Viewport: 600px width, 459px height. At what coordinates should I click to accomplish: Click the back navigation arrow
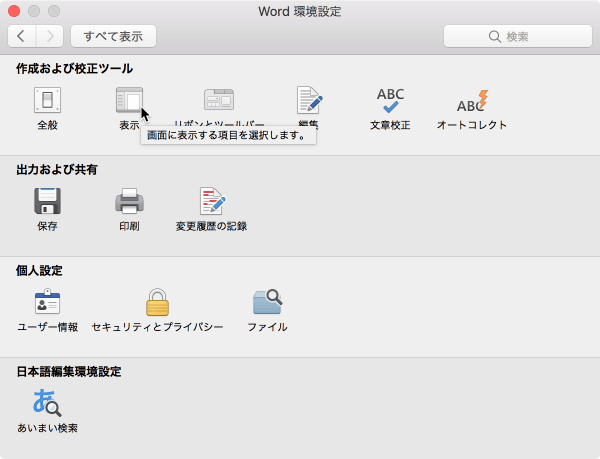pos(21,36)
